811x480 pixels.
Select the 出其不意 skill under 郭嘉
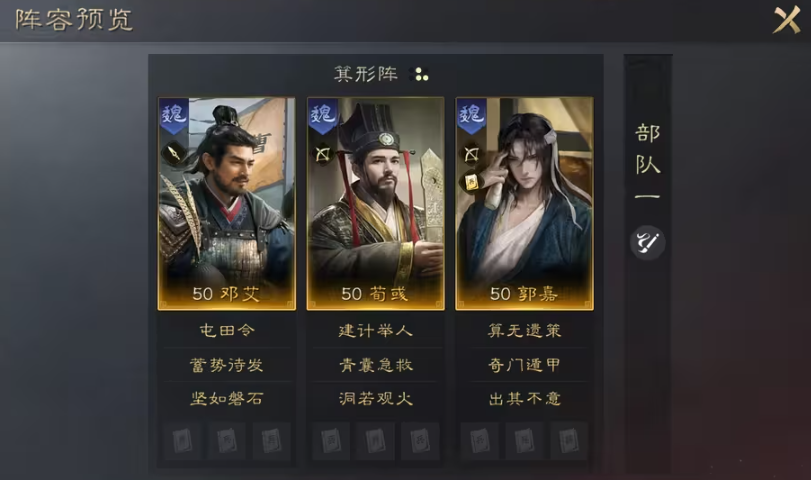click(524, 398)
